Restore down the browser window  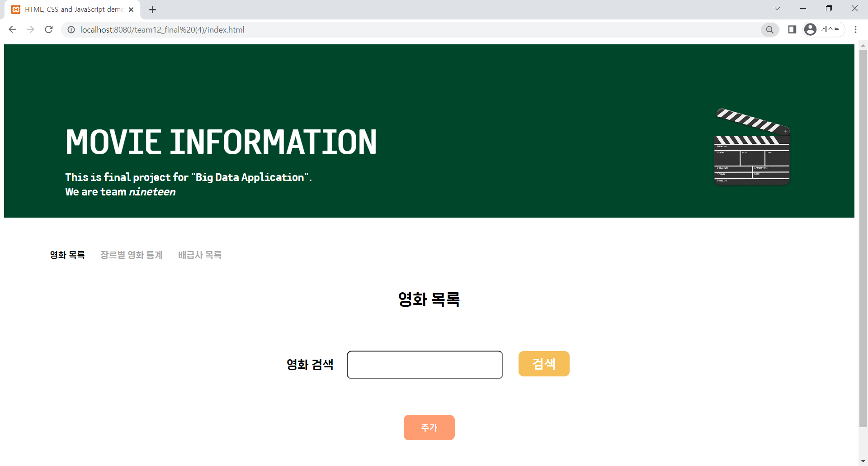click(x=829, y=9)
